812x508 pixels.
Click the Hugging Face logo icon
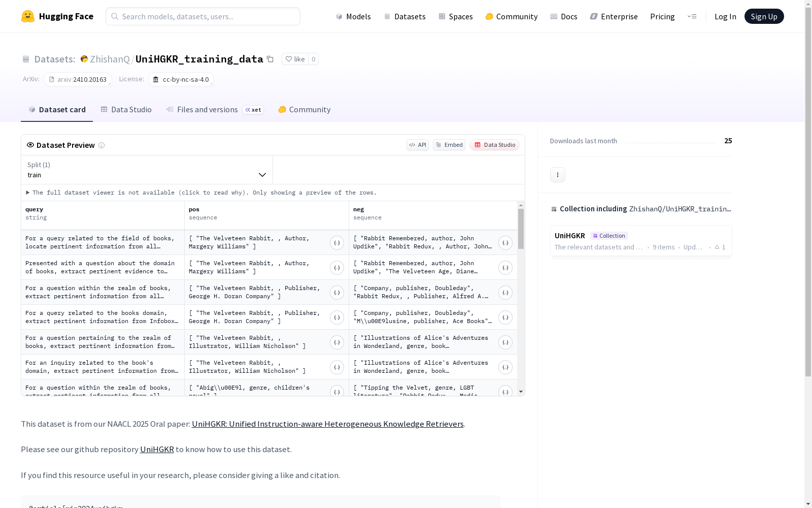28,16
